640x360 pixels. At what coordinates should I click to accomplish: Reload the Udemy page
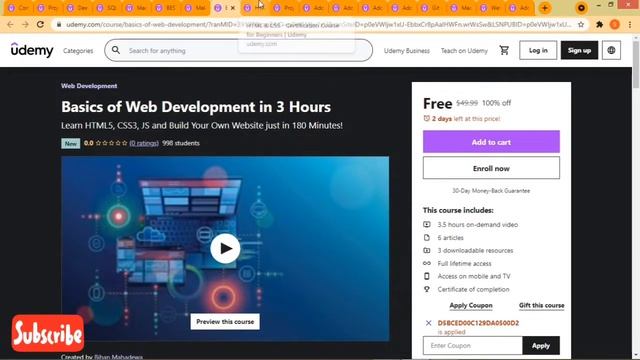[x=40, y=24]
